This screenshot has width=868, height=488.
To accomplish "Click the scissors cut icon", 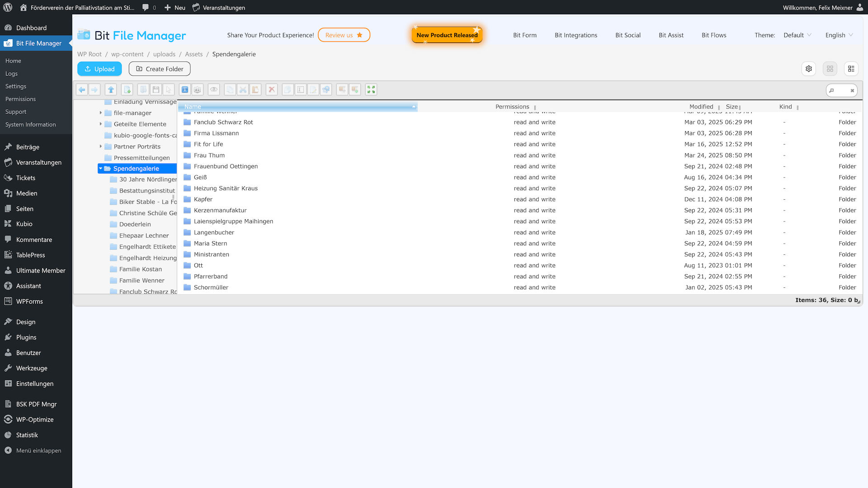I will coord(243,89).
